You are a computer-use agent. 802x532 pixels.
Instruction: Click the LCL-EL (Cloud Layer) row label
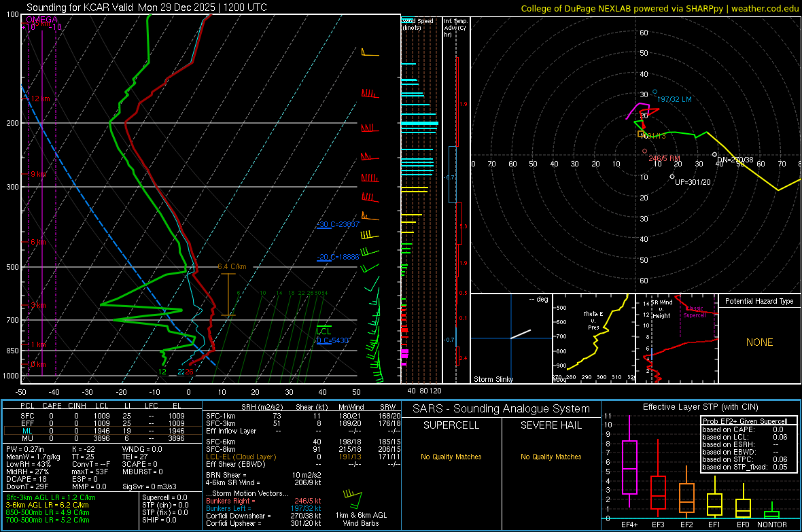(241, 457)
